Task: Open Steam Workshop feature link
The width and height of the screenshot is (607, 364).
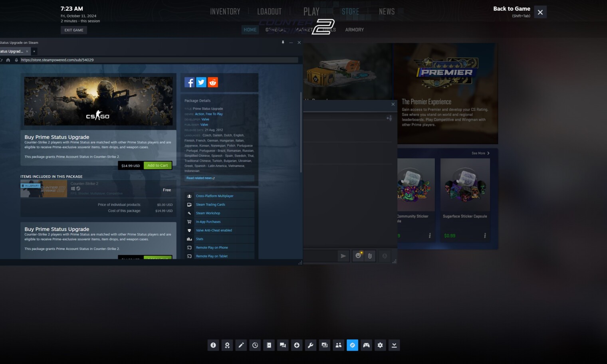Action: (x=208, y=213)
